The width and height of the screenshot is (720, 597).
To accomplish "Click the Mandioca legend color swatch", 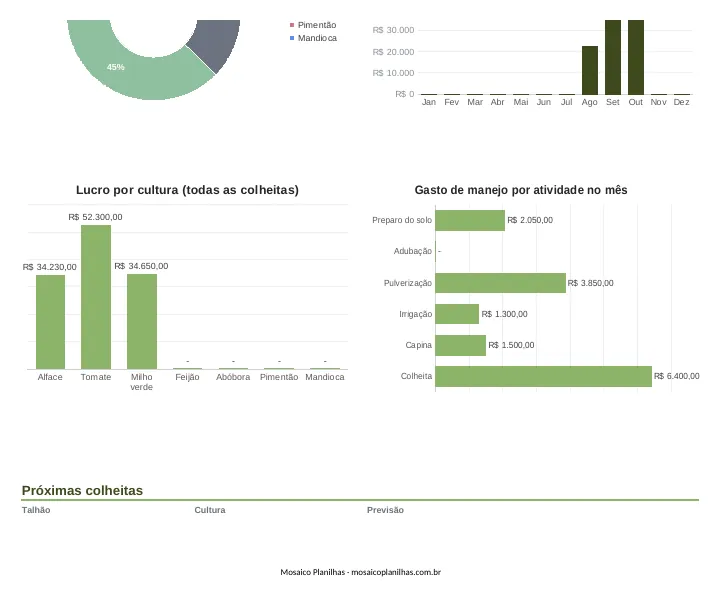I will tap(292, 38).
